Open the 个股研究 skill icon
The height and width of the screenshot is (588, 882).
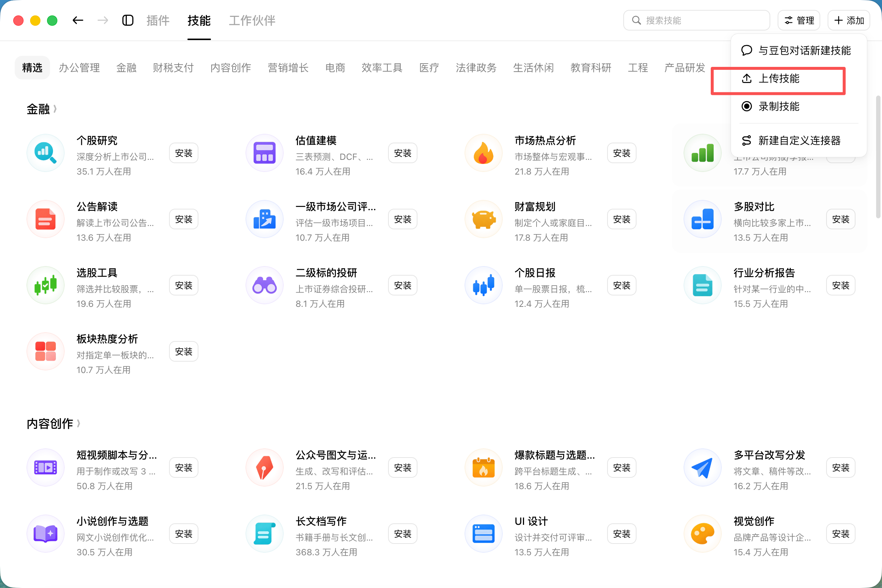point(45,153)
